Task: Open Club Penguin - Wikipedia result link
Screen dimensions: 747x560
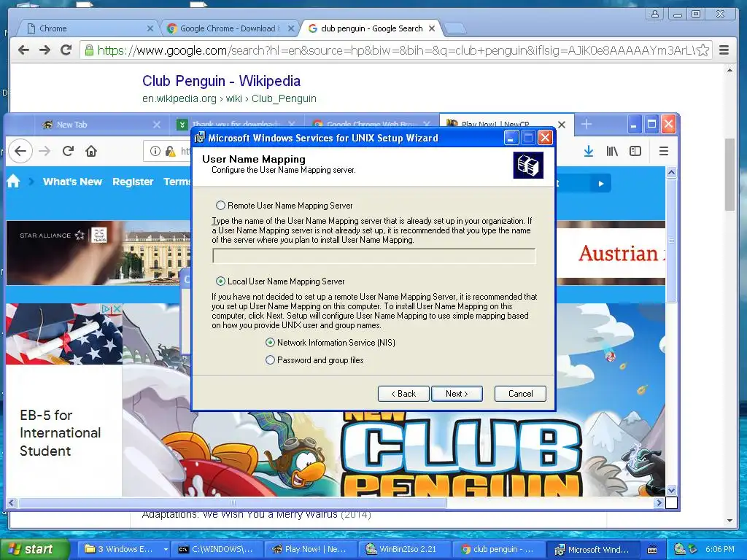Action: 222,81
